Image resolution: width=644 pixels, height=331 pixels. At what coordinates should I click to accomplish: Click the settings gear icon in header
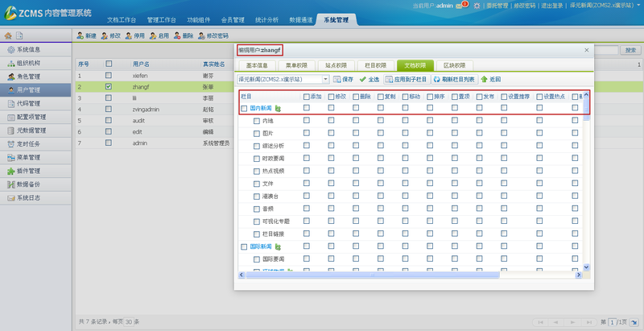pos(477,6)
